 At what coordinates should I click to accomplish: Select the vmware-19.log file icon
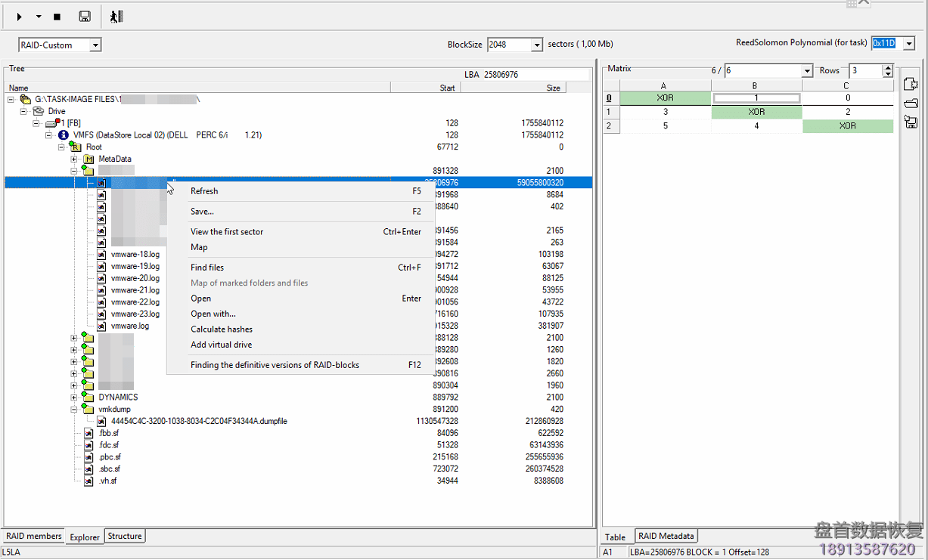(101, 266)
